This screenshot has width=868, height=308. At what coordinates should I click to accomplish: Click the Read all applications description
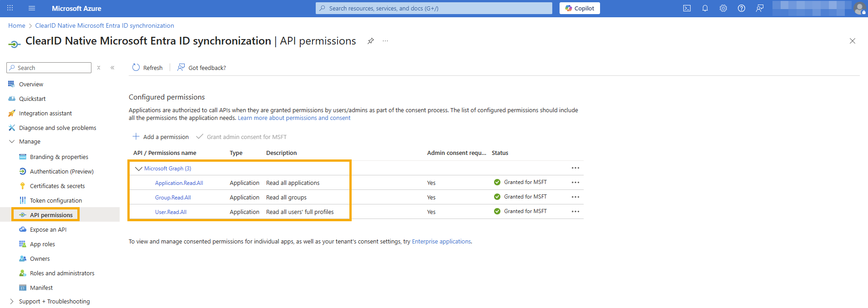[x=293, y=183]
